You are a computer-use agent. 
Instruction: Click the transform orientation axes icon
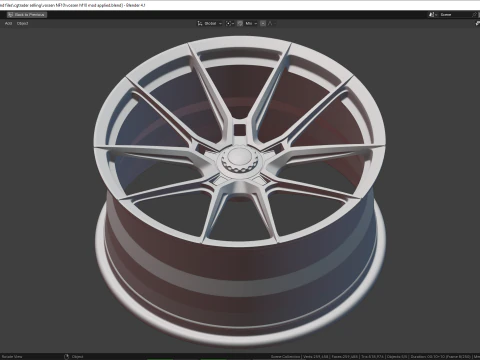pos(200,23)
